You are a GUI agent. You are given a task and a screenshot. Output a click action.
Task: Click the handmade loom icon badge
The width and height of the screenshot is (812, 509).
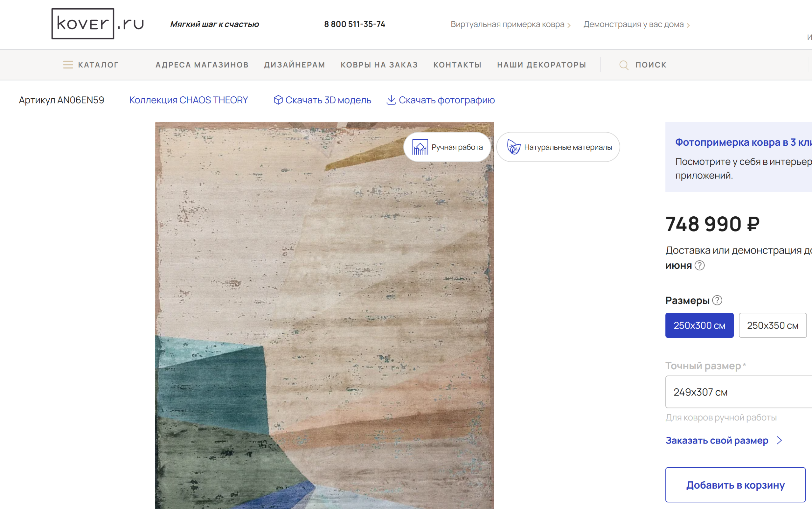pyautogui.click(x=420, y=147)
